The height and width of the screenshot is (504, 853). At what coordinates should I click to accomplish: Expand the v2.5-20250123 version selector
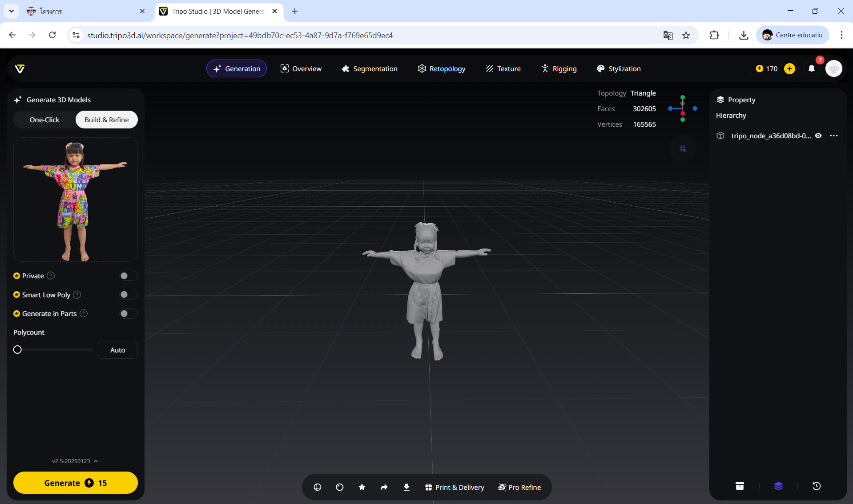(75, 461)
